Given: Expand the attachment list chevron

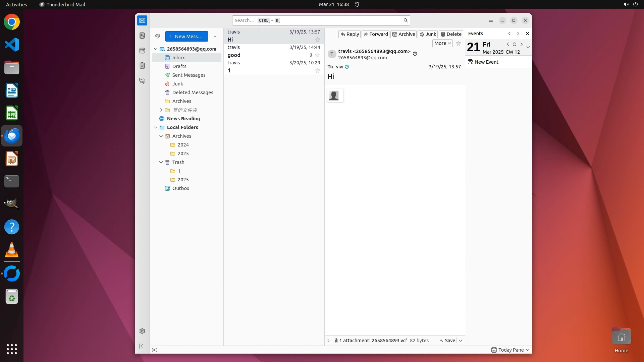Looking at the screenshot, I should click(328, 341).
